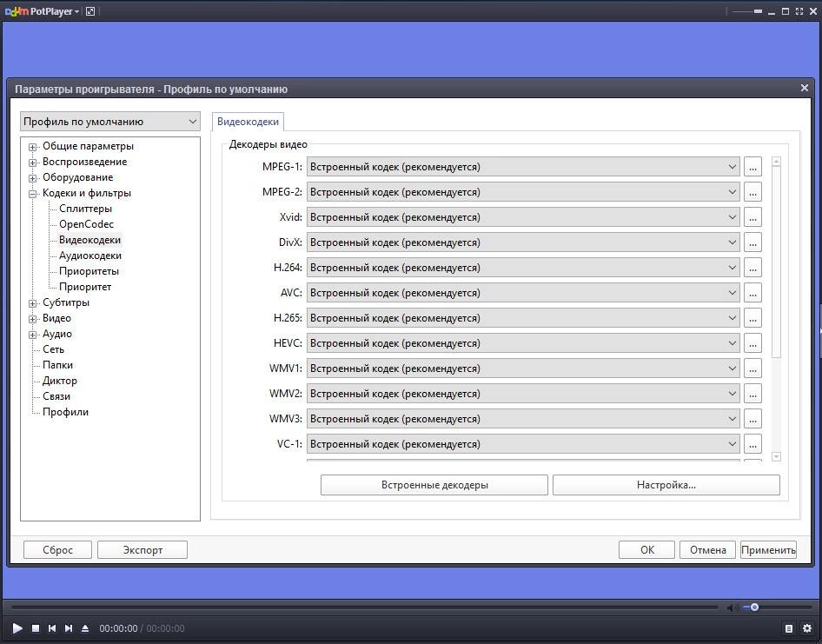
Task: Open the H.265 decoder dropdown
Action: coord(523,318)
